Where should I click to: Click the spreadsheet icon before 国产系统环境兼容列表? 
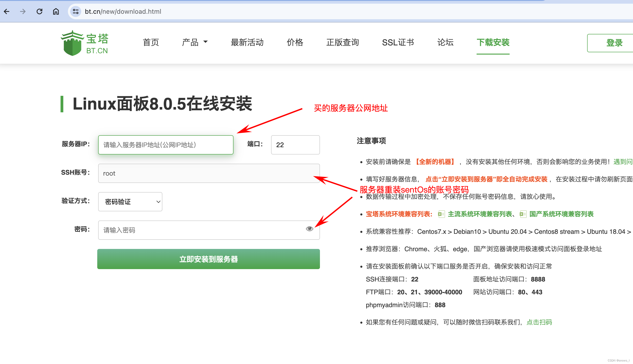click(523, 214)
